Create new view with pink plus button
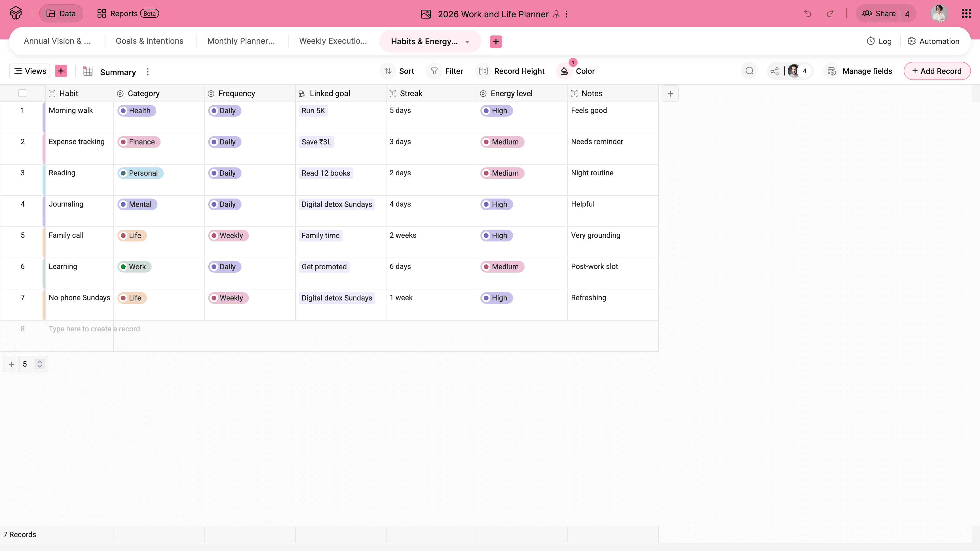Viewport: 980px width, 551px height. point(61,71)
